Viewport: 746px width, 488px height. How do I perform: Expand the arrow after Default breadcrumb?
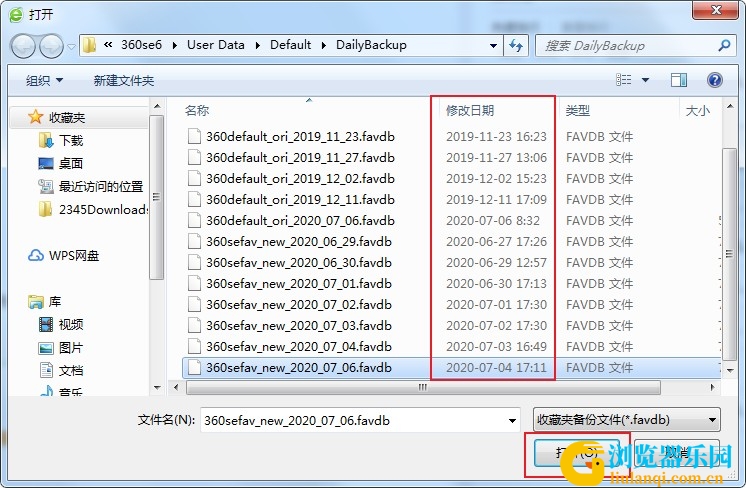(324, 45)
